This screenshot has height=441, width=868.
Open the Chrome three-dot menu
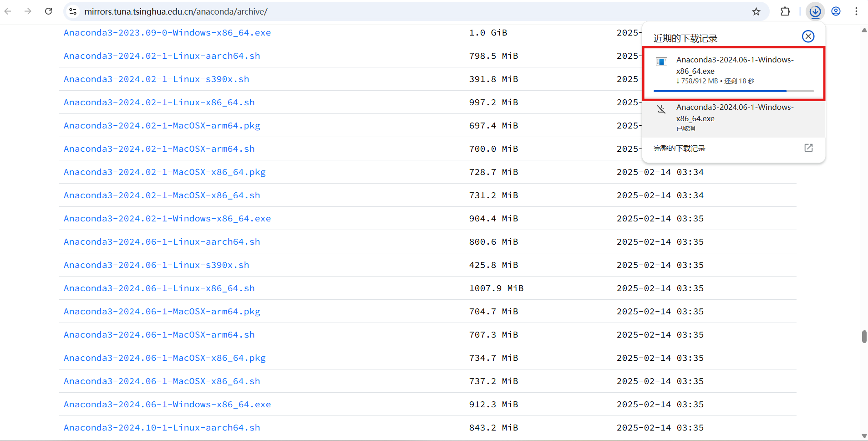(856, 11)
